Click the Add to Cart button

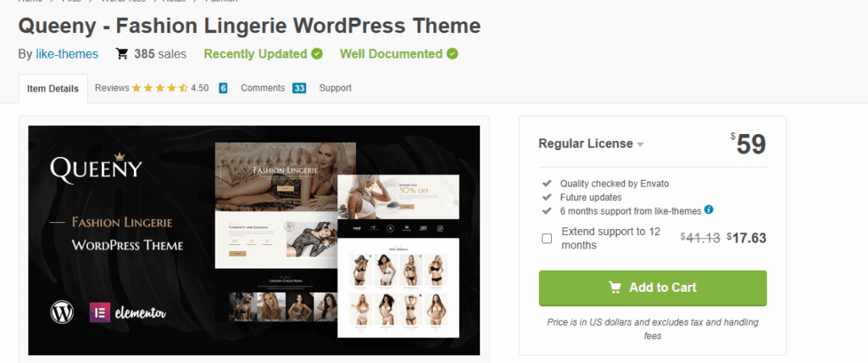653,288
